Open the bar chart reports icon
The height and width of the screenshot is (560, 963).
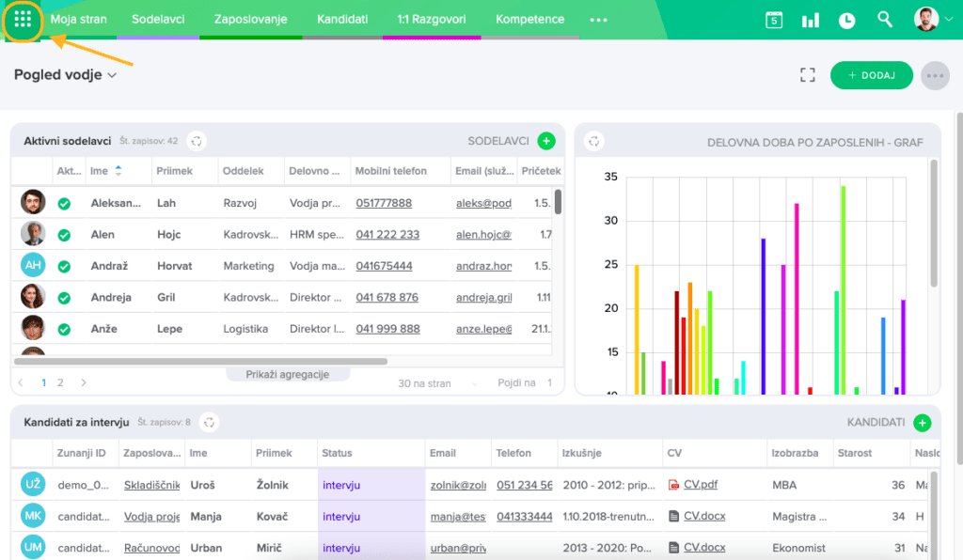810,20
